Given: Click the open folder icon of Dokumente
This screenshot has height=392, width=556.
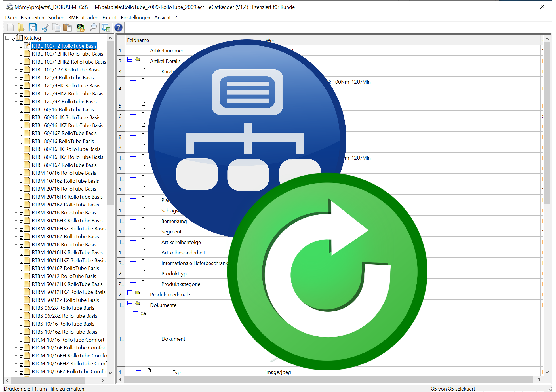Looking at the screenshot, I should [x=138, y=303].
